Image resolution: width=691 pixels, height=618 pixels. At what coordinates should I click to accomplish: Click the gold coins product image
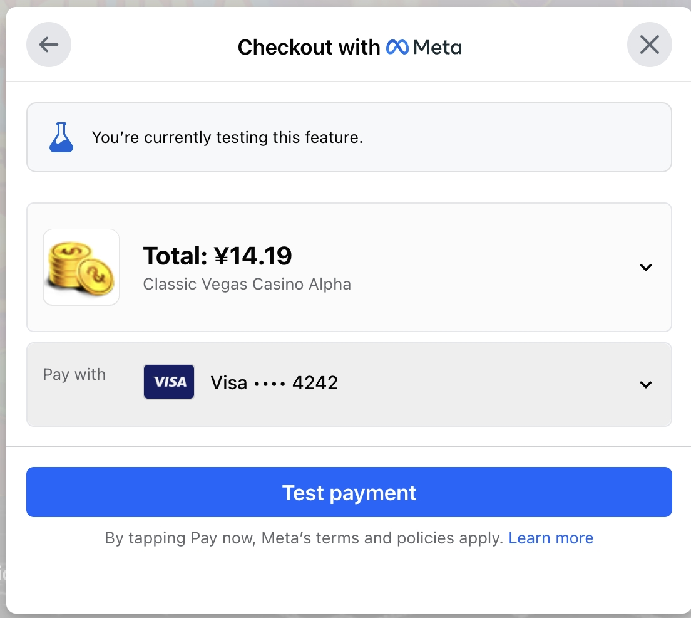tap(81, 267)
